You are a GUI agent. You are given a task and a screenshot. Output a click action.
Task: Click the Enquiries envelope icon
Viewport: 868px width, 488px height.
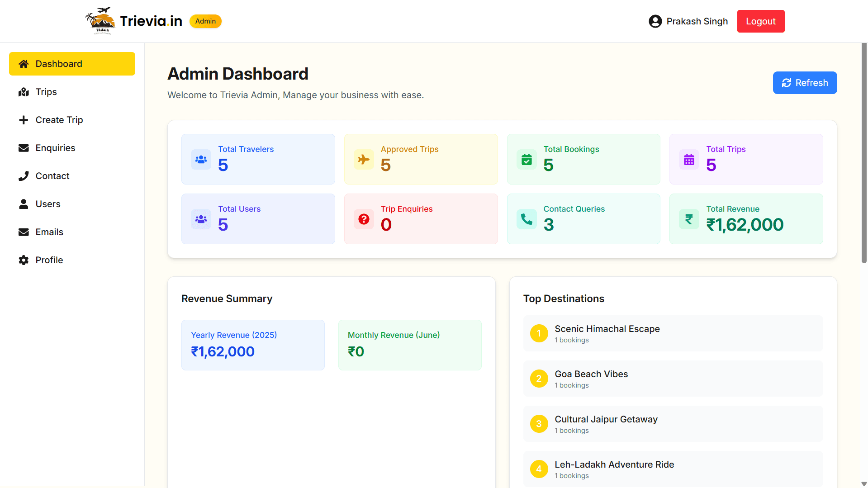point(23,148)
